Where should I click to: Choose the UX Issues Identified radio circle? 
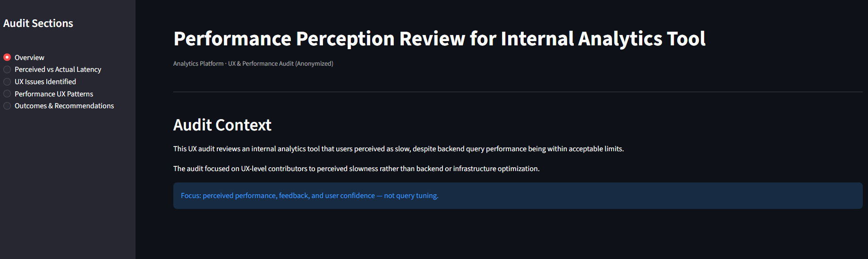[x=7, y=82]
